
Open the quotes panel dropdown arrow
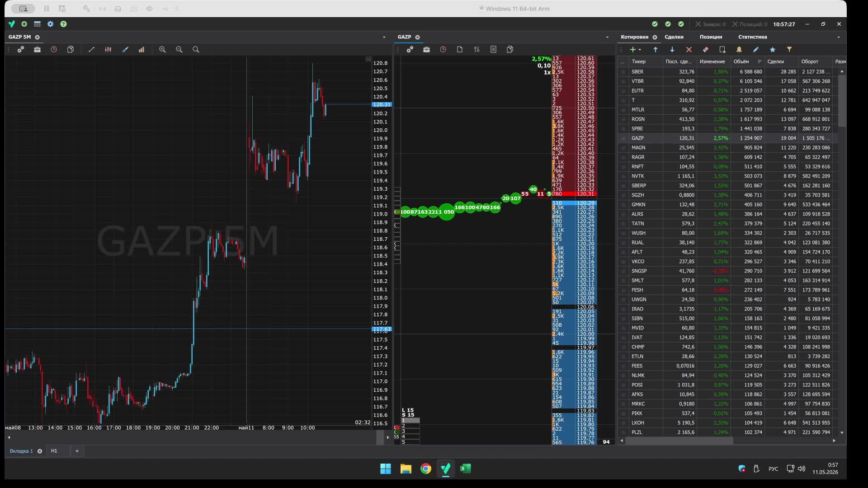tap(839, 37)
